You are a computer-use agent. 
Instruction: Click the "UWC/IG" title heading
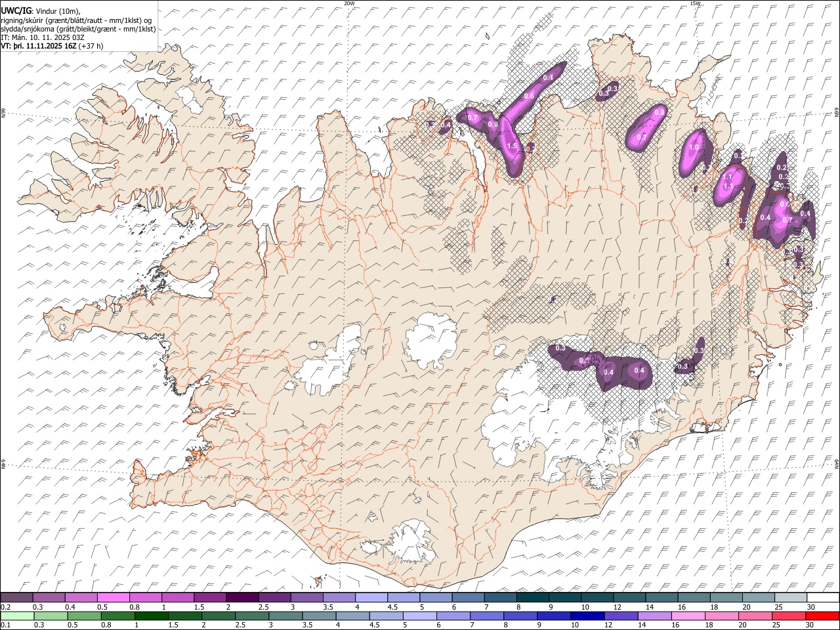(15, 10)
